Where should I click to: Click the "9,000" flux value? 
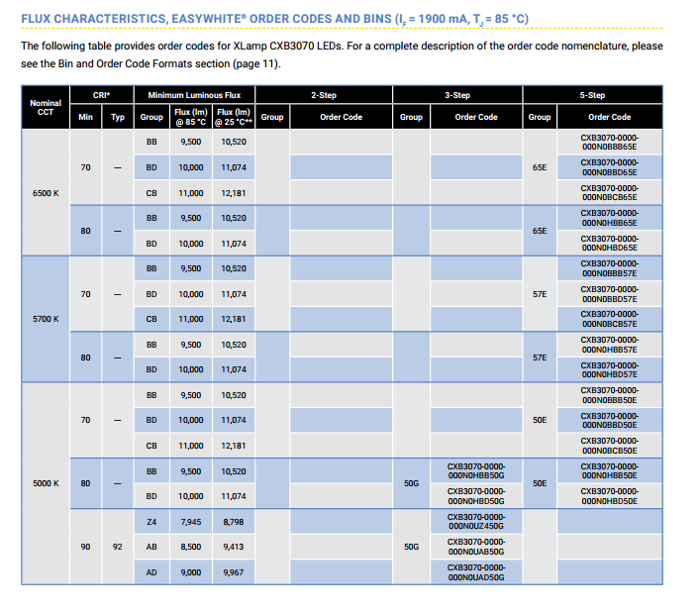(191, 572)
